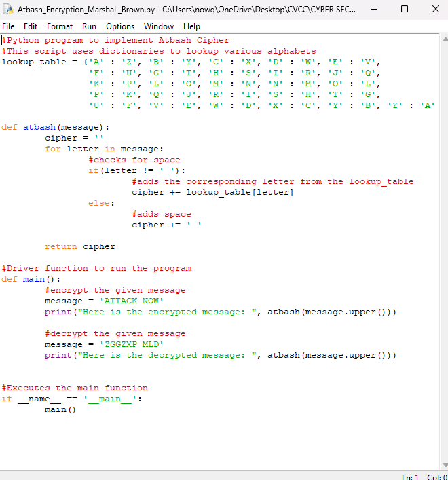The height and width of the screenshot is (480, 448).
Task: Click the Python file icon in title bar
Action: tap(8, 10)
